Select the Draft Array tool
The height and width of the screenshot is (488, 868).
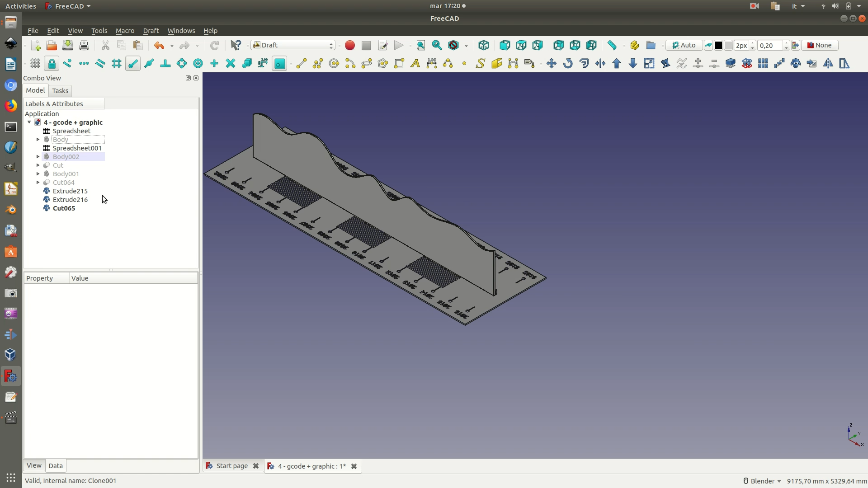pyautogui.click(x=763, y=63)
